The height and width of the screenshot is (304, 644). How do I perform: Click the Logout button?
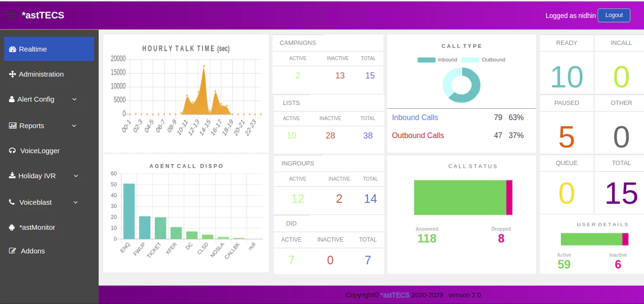point(614,15)
